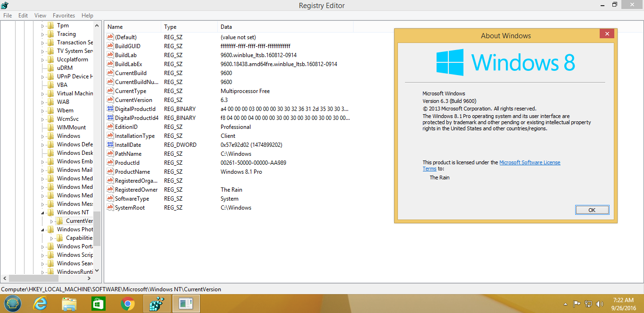Click the (Default) value's string icon
The image size is (644, 313).
tap(110, 37)
